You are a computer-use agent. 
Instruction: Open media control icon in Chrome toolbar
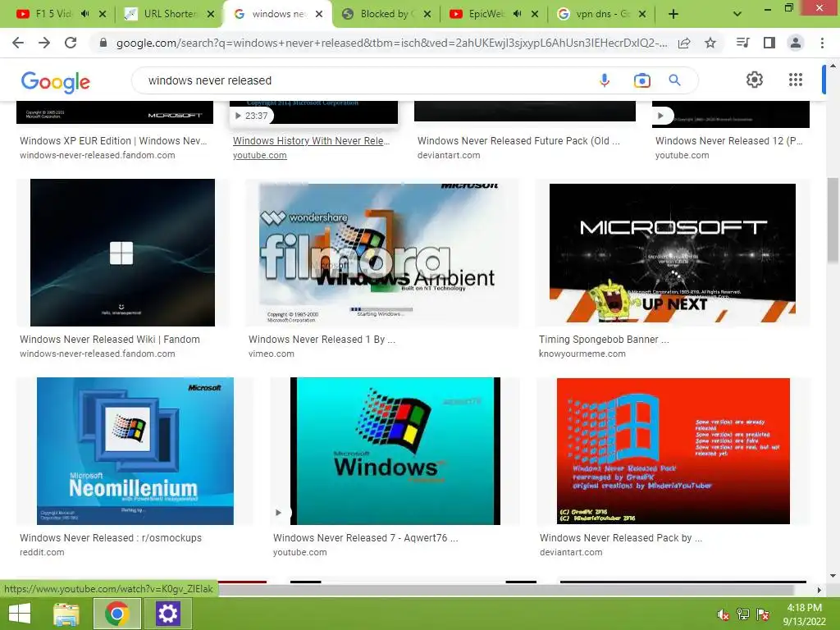coord(743,43)
